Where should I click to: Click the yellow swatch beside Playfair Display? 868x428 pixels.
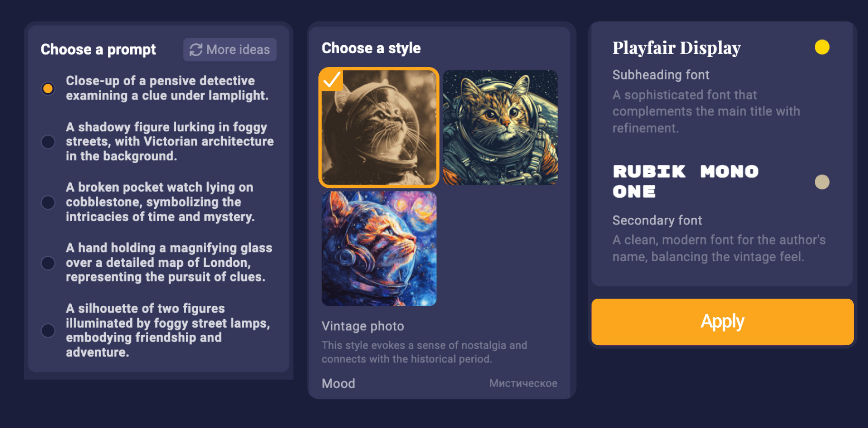coord(822,47)
